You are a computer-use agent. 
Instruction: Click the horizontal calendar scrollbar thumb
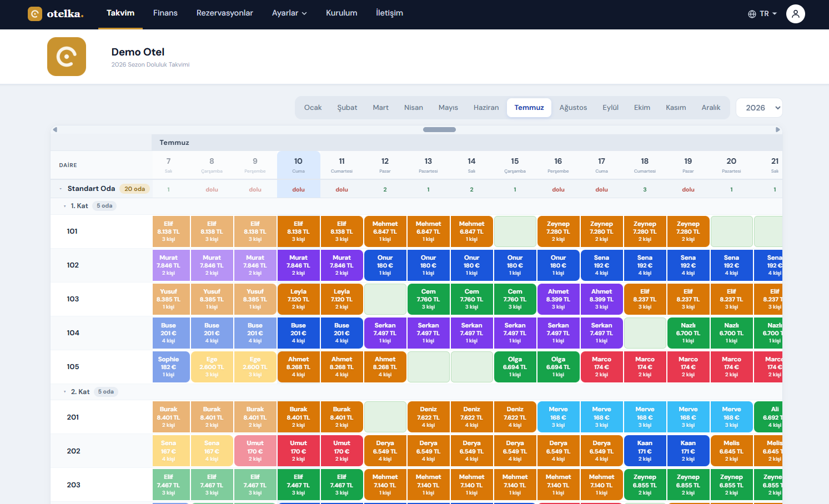439,129
